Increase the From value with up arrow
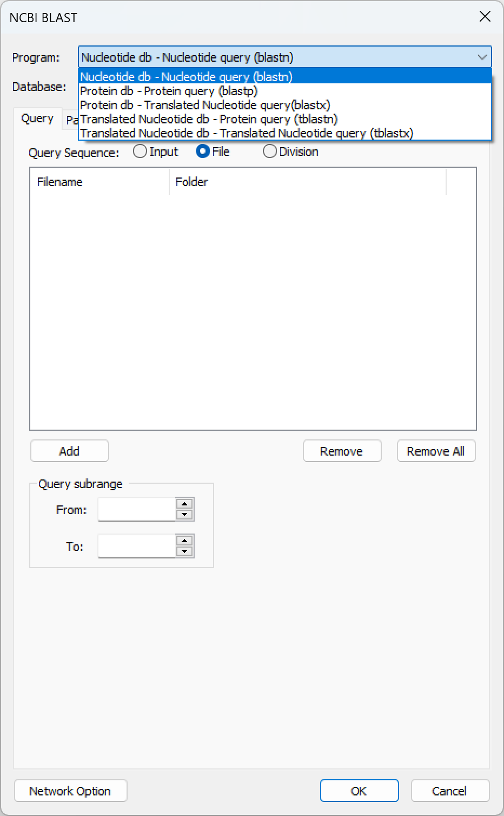 185,504
